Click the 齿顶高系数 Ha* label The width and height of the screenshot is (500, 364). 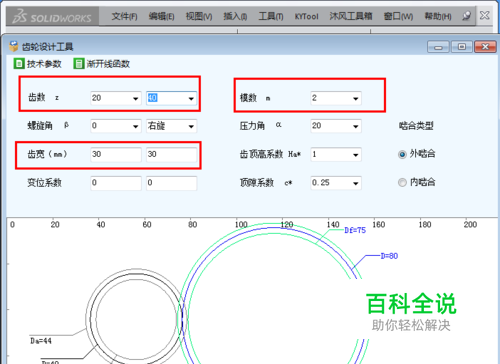(x=270, y=154)
